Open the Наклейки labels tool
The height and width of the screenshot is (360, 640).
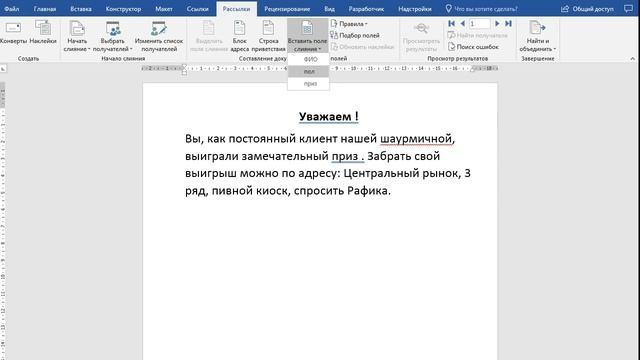(43, 33)
